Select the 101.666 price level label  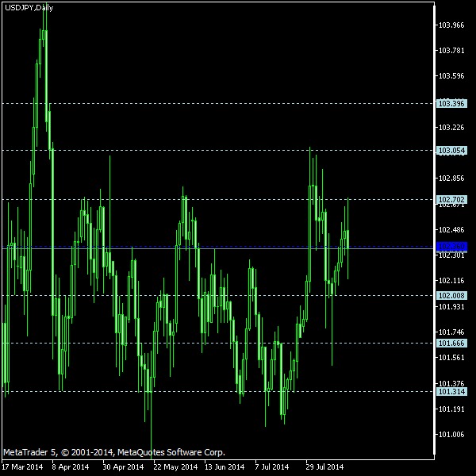[451, 343]
